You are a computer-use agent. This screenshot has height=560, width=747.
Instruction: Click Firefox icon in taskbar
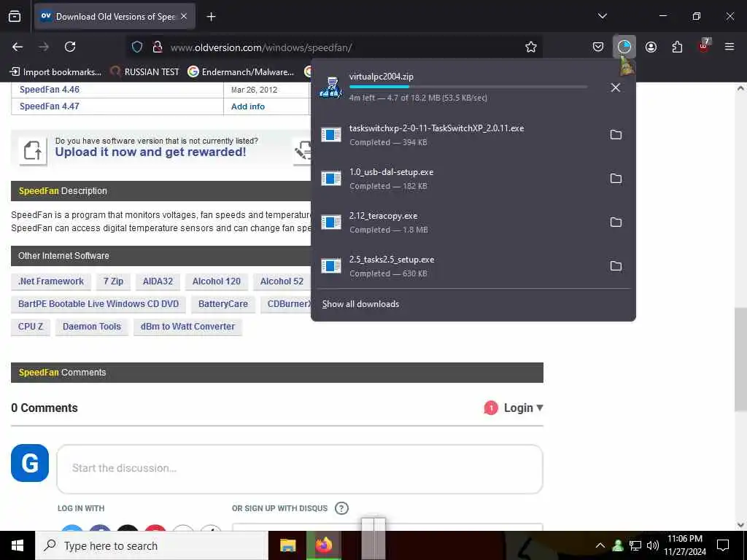tap(324, 545)
